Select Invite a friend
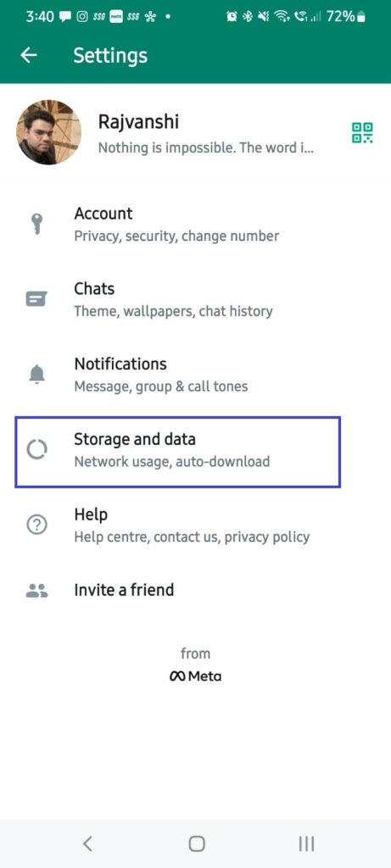The image size is (391, 868). click(x=195, y=590)
